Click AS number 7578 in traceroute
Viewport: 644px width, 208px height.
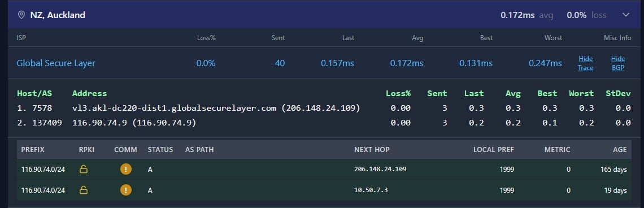click(x=43, y=108)
